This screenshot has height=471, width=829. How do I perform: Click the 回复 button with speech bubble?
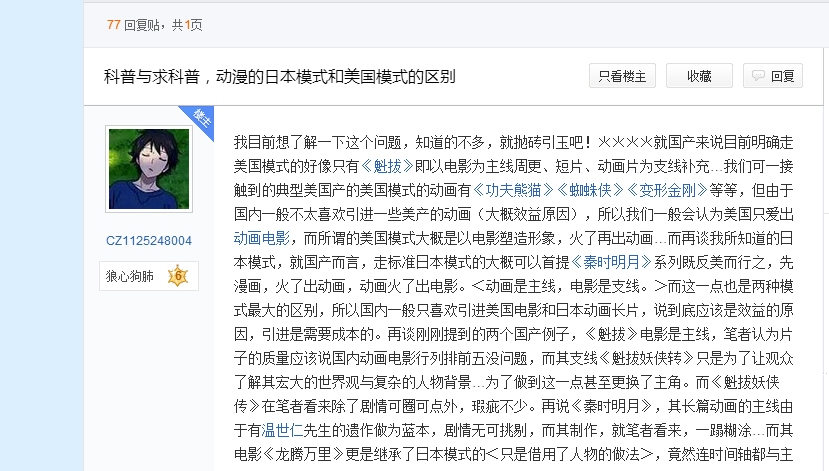[x=773, y=76]
